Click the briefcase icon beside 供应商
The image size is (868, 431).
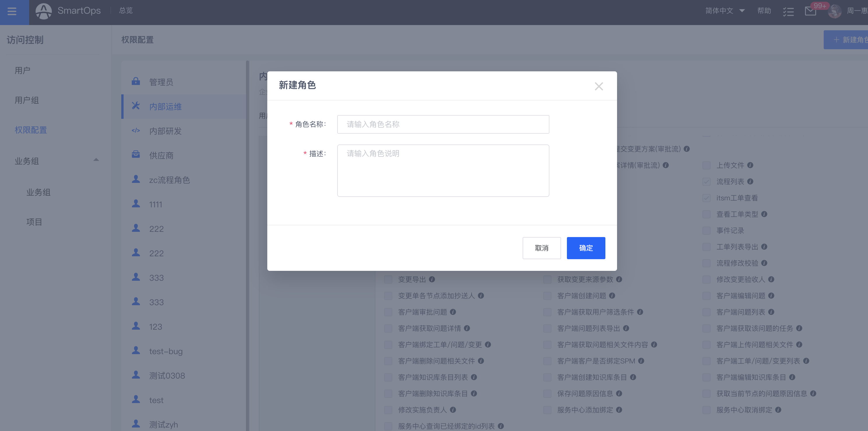(136, 155)
